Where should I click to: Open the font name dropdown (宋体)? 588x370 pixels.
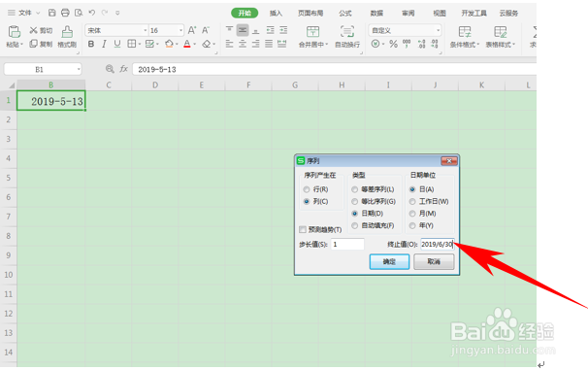pos(146,30)
